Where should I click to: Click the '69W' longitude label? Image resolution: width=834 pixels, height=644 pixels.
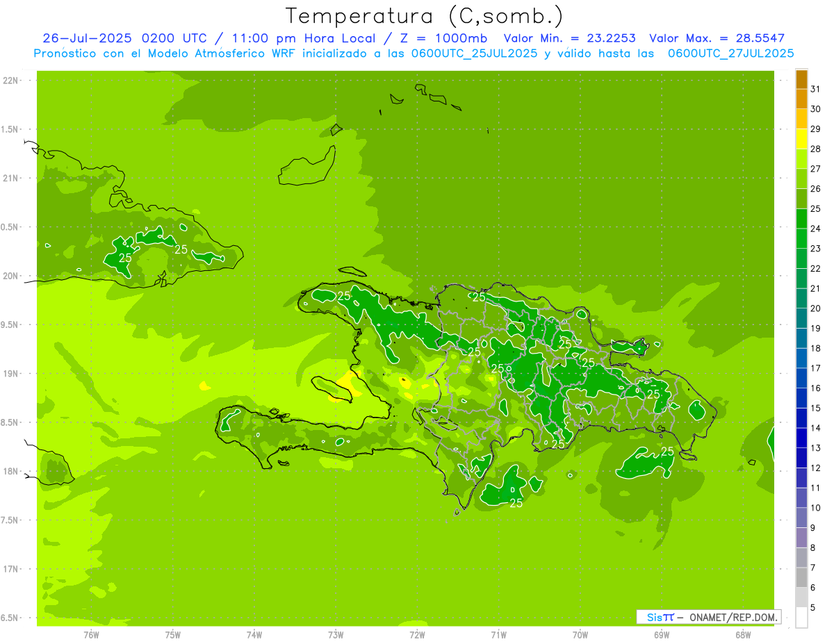[661, 634]
